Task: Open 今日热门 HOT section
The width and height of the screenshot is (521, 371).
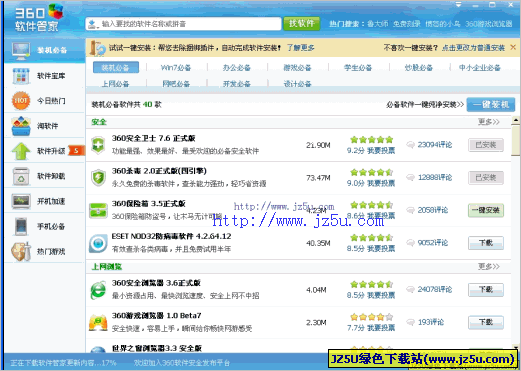Action: point(44,101)
